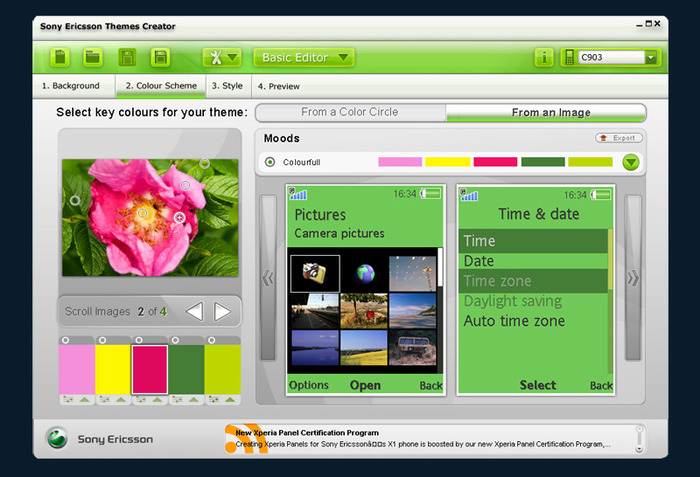The height and width of the screenshot is (477, 700).
Task: Click the info 'i' icon
Action: [x=544, y=58]
